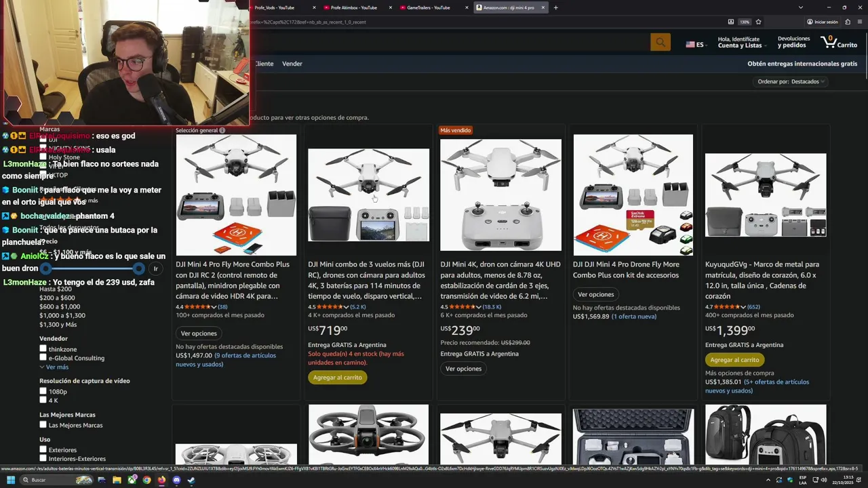The image size is (868, 488).
Task: Check the Las Mejores Marcas checkbox
Action: [x=43, y=425]
